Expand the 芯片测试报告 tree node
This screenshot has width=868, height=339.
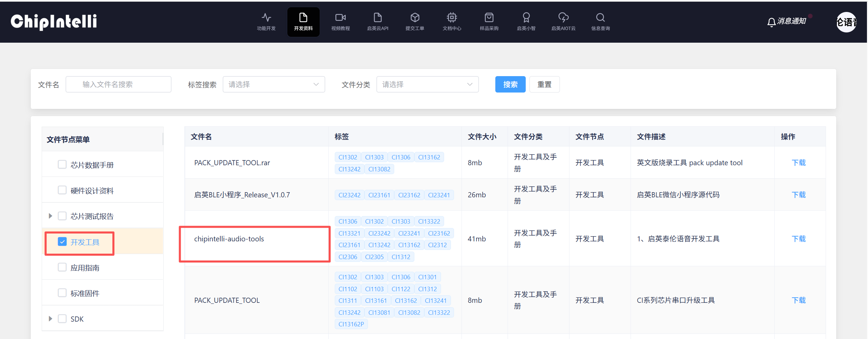(51, 216)
